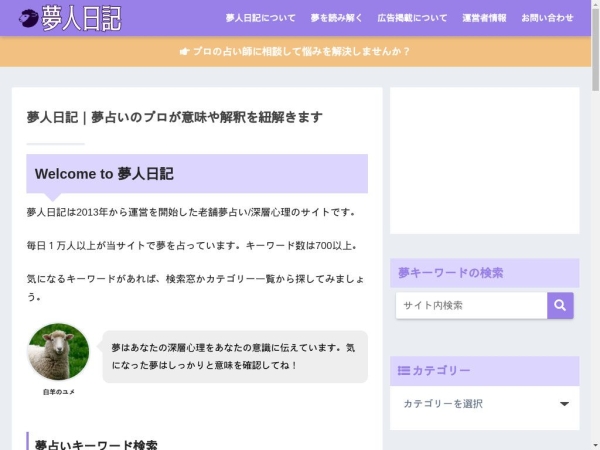The width and height of the screenshot is (600, 450).
Task: Open the 運営者情報 menu item
Action: point(484,18)
